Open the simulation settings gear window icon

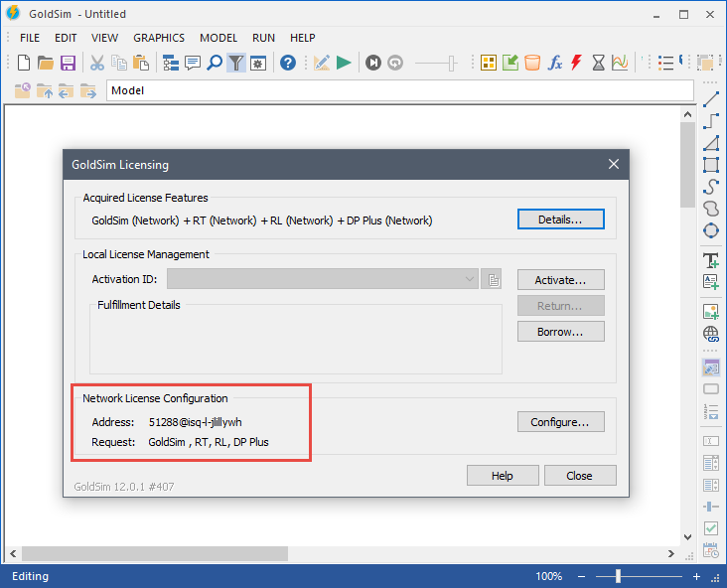tap(258, 63)
